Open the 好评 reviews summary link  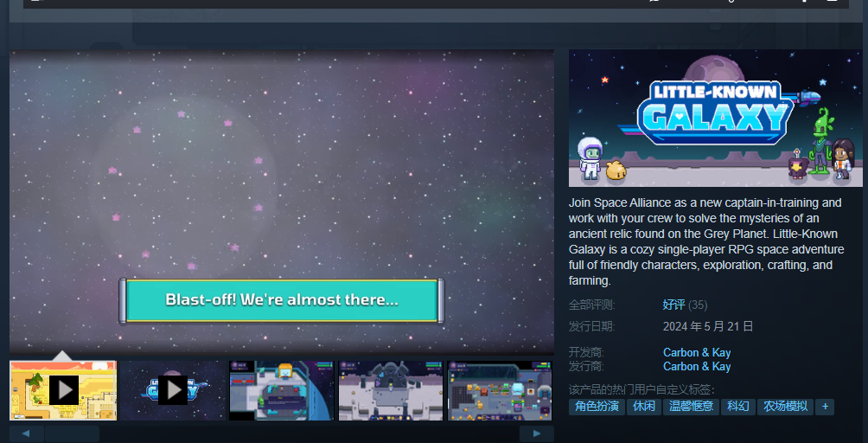(673, 305)
